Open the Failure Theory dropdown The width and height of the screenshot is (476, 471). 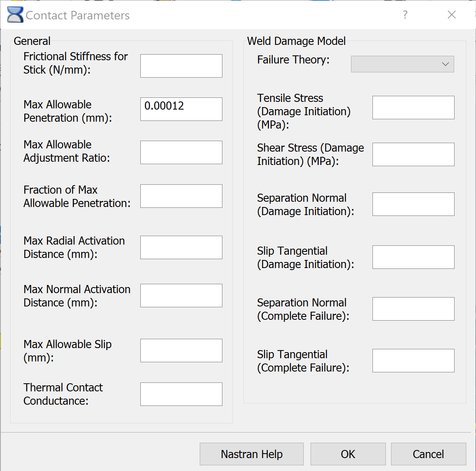tap(402, 64)
